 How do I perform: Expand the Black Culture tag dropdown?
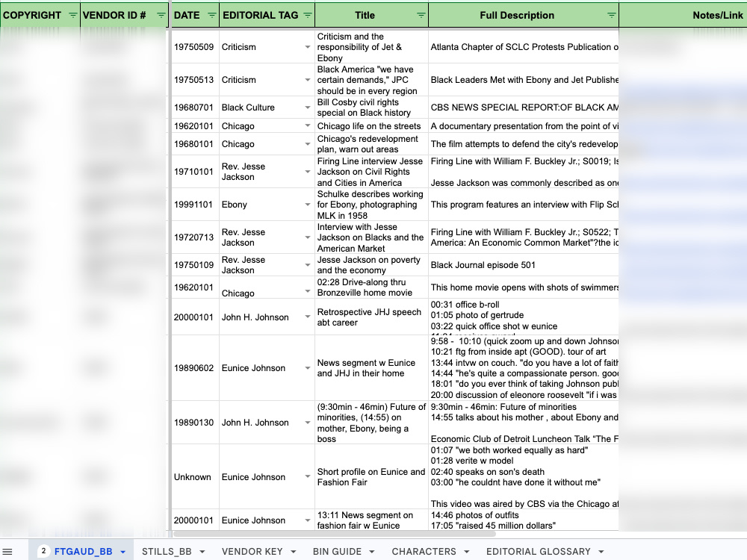coord(308,108)
